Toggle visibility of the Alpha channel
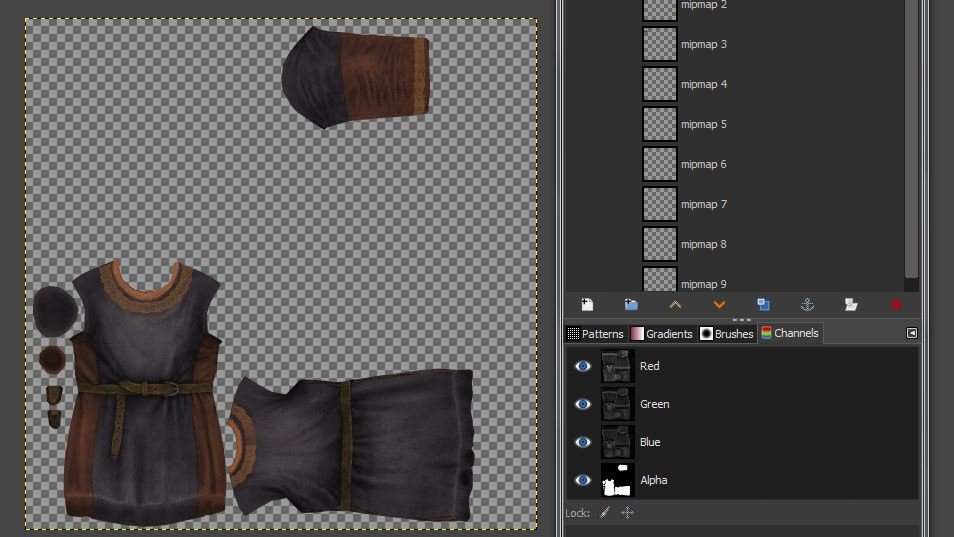 pos(582,480)
